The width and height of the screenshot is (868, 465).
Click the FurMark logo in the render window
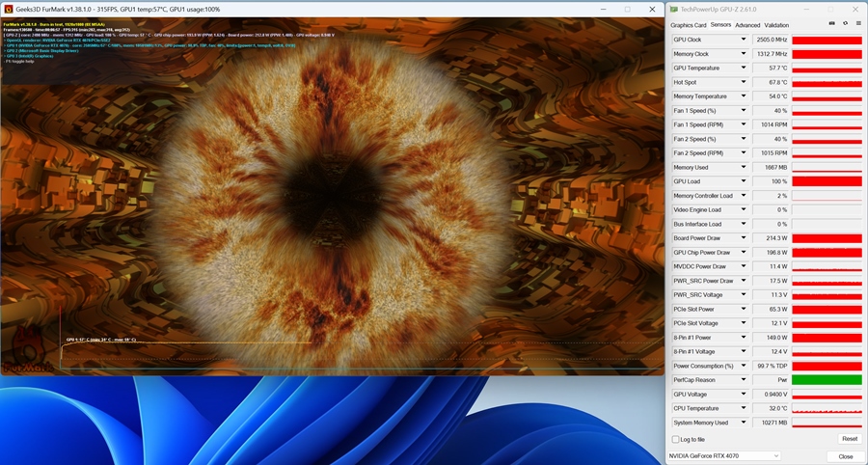tap(27, 350)
